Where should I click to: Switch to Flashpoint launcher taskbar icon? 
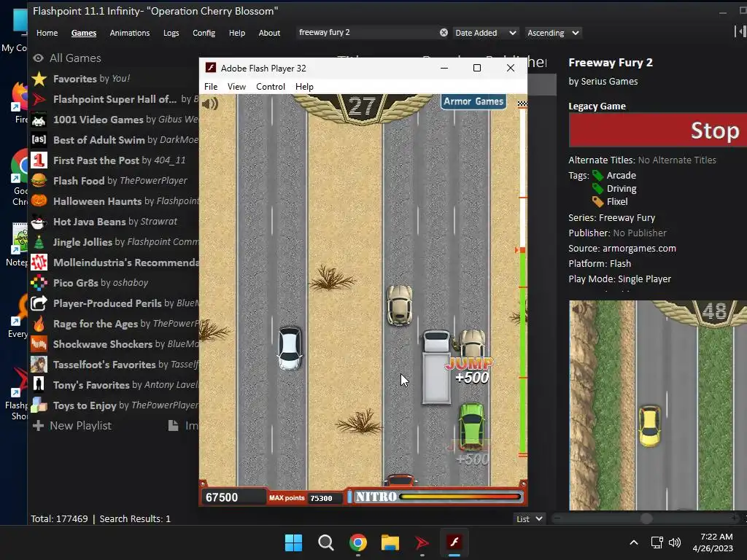coord(422,542)
